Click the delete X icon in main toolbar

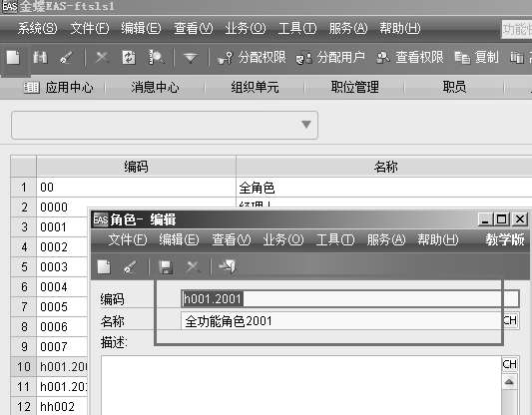pos(102,57)
